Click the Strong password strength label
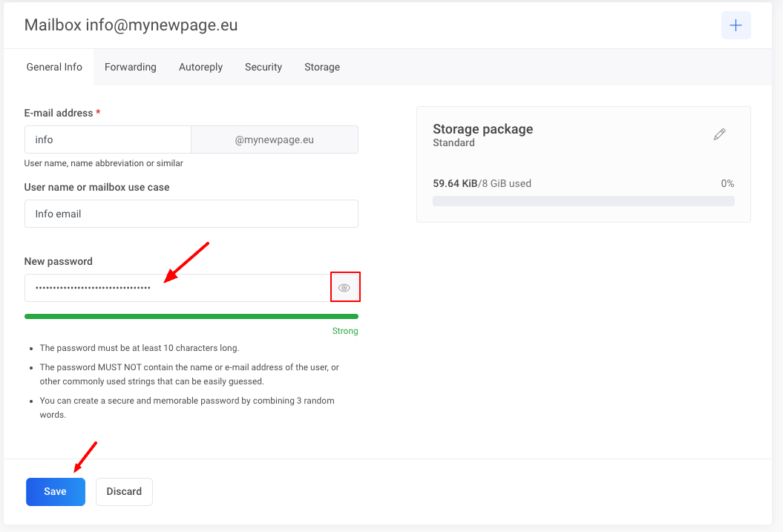Viewport: 783px width, 532px height. click(x=345, y=331)
